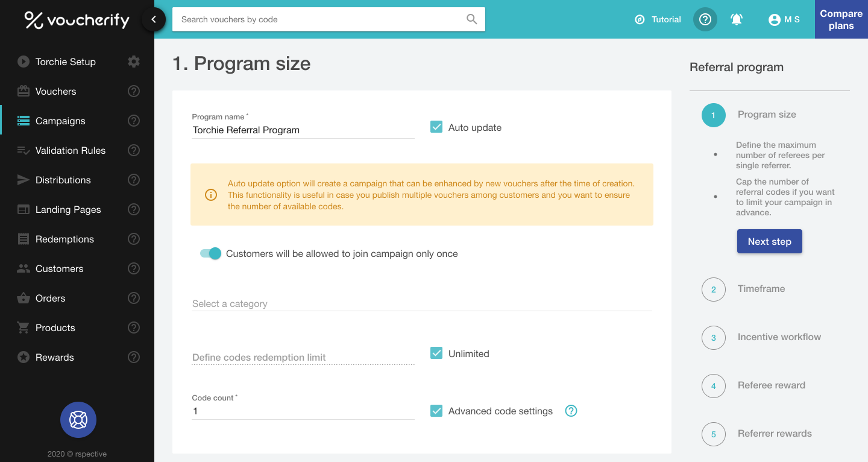Toggle customers join campaign only once switch
868x462 pixels.
click(211, 254)
